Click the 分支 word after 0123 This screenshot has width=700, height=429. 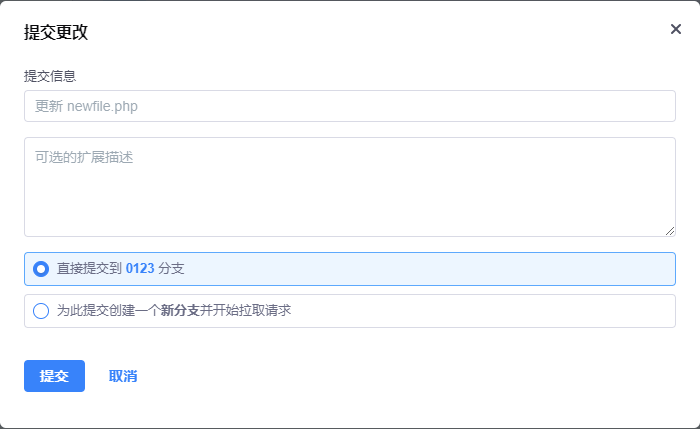171,269
